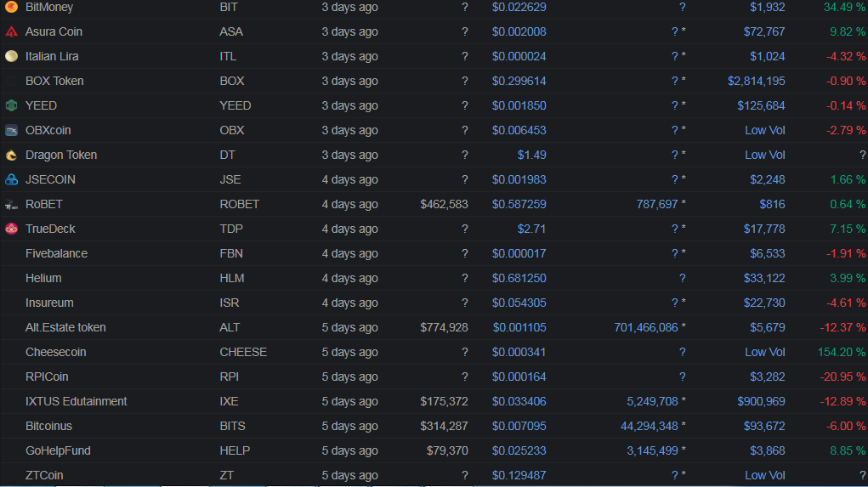The height and width of the screenshot is (487, 868).
Task: Open the BOX Token link
Action: click(54, 81)
